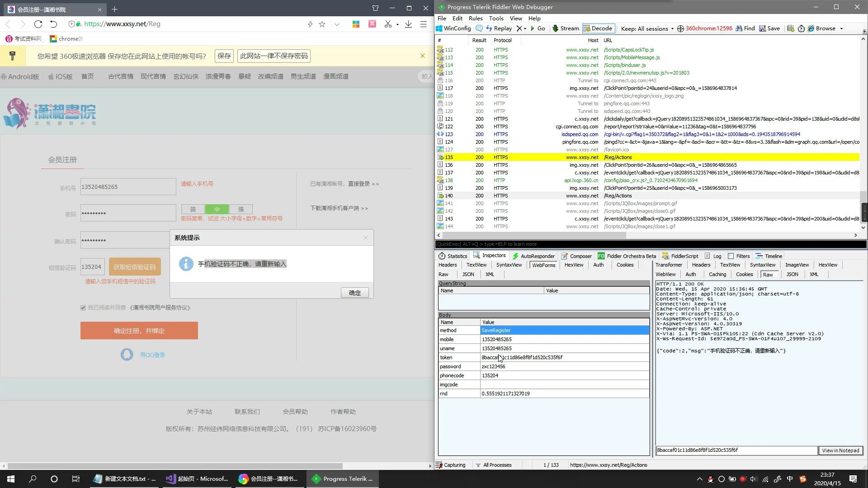Click the Remove sessions X icon

(x=519, y=28)
